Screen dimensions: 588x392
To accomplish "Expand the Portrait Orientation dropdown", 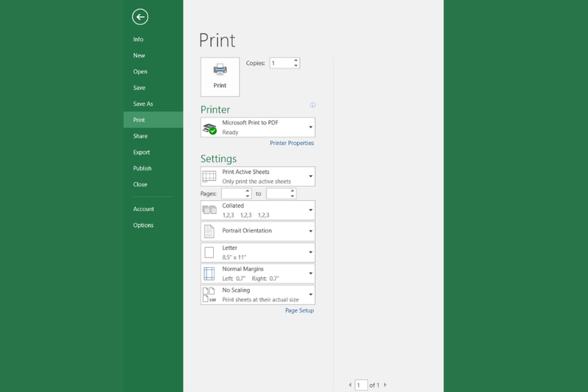I will (257, 231).
